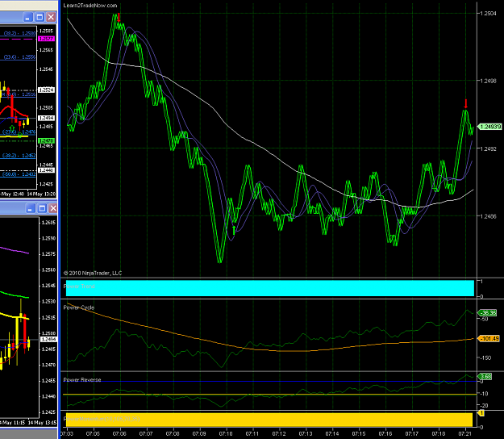Click the 1.2530 price axis label
Image resolution: width=504 pixels, height=439 pixels.
[49, 302]
